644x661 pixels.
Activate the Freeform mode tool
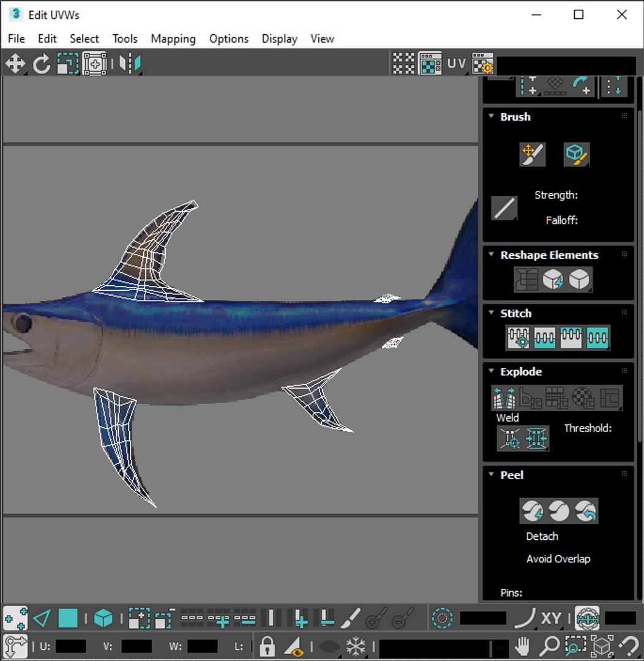pyautogui.click(x=94, y=64)
